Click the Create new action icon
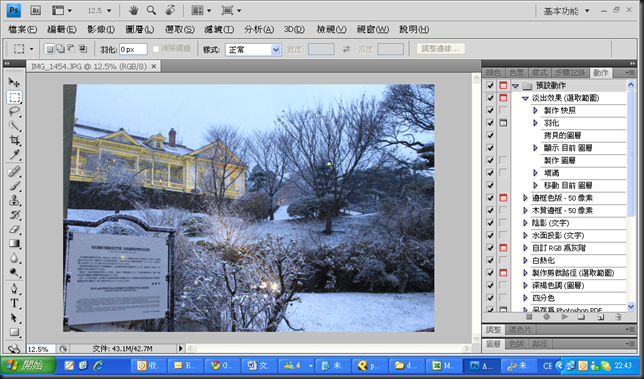Viewport: 644px width, 379px height. tap(600, 317)
